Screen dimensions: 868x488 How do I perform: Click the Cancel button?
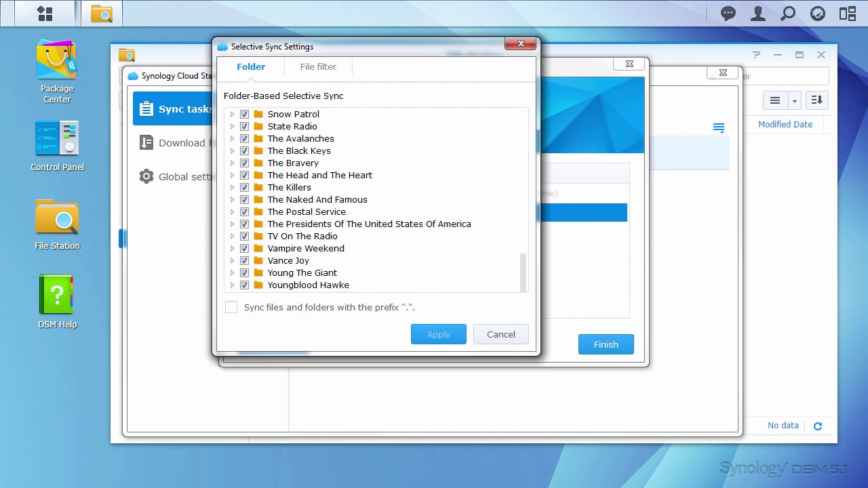coord(501,334)
